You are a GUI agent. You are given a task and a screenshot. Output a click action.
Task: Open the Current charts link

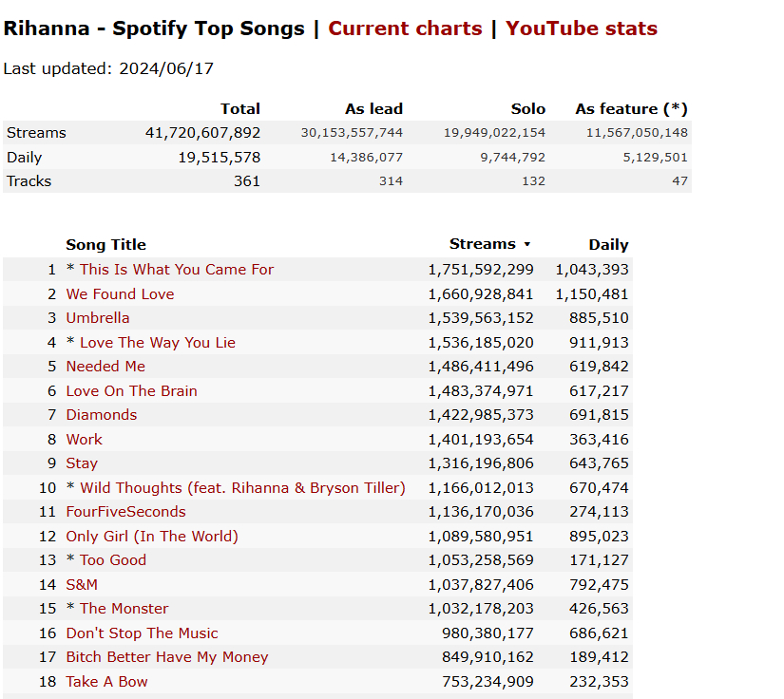405,28
